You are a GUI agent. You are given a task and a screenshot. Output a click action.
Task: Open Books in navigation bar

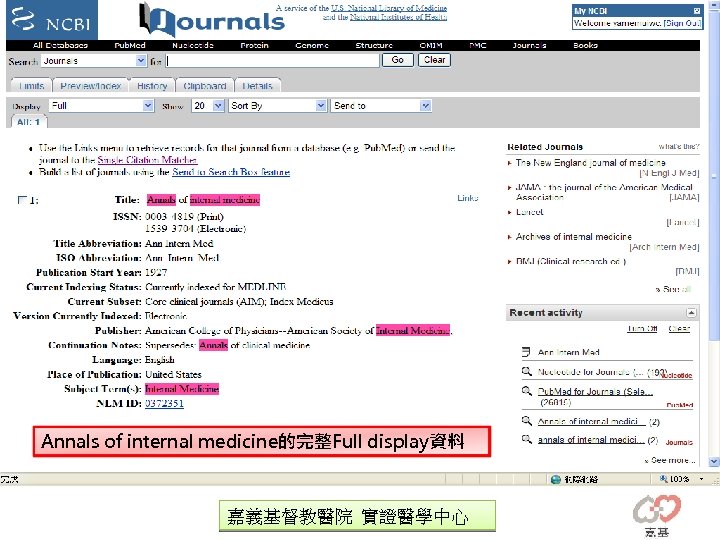point(585,45)
